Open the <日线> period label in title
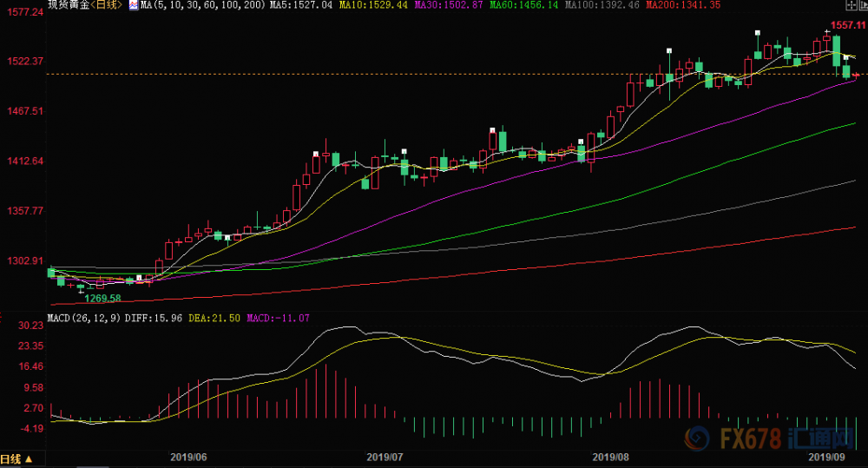This screenshot has width=868, height=468. click(106, 5)
